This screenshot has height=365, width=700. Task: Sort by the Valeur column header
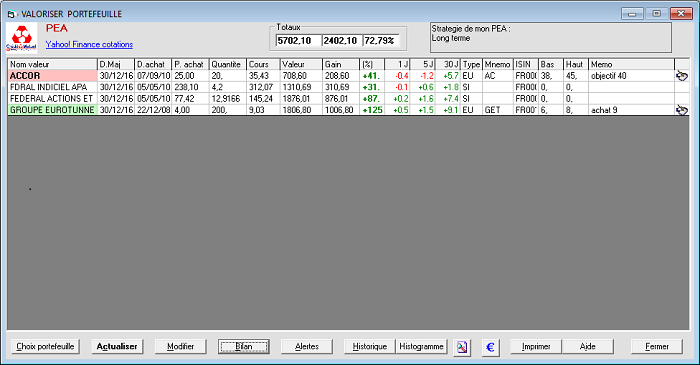tap(301, 64)
